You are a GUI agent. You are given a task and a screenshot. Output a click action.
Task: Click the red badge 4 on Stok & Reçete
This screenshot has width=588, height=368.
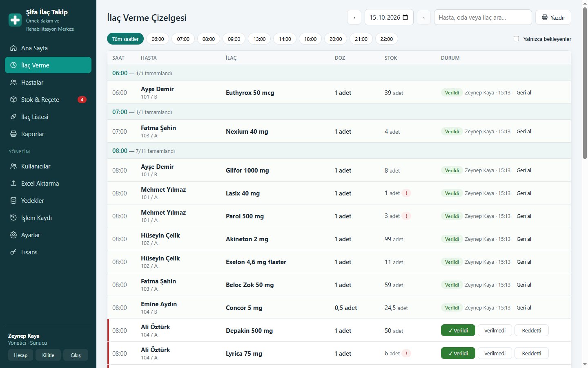point(82,100)
